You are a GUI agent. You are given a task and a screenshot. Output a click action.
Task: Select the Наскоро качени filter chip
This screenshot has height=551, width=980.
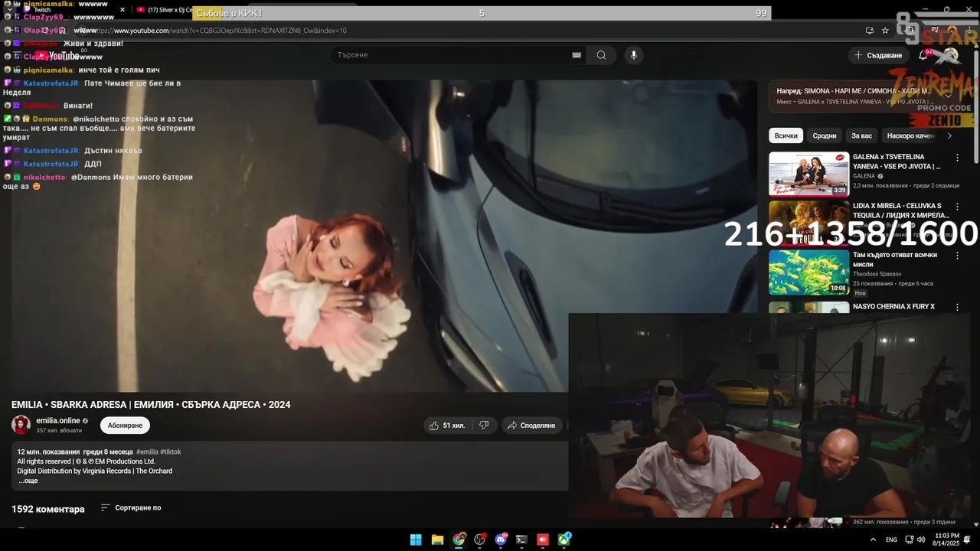pyautogui.click(x=910, y=135)
